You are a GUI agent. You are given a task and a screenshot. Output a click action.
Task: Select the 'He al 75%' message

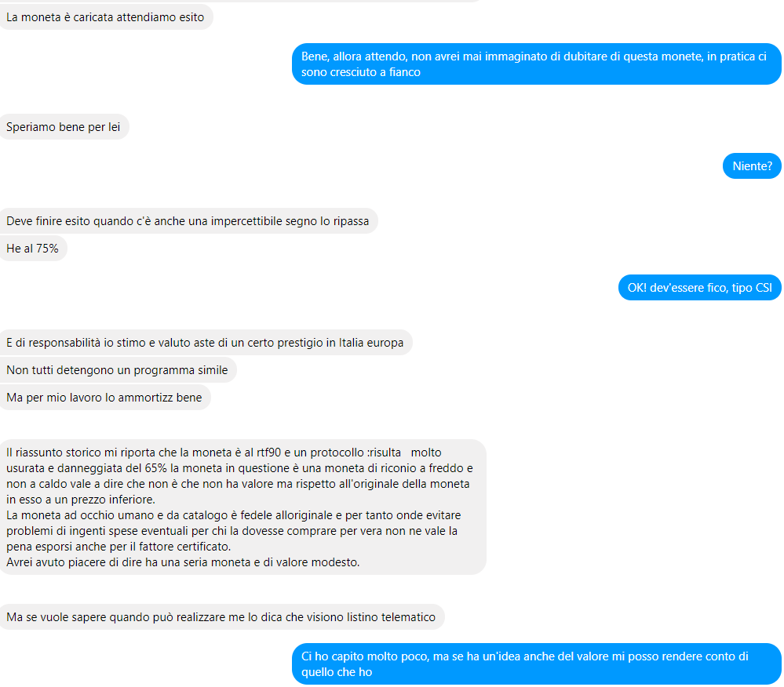coord(33,249)
